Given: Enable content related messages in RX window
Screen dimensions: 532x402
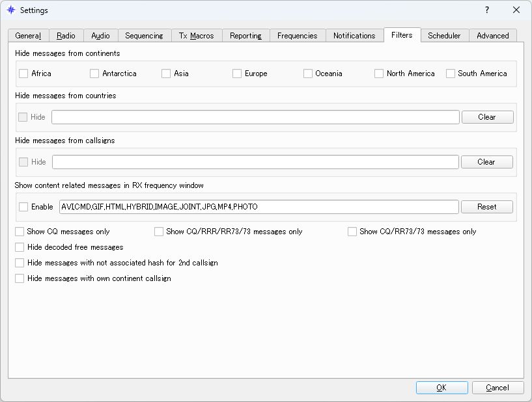Looking at the screenshot, I should pos(21,206).
